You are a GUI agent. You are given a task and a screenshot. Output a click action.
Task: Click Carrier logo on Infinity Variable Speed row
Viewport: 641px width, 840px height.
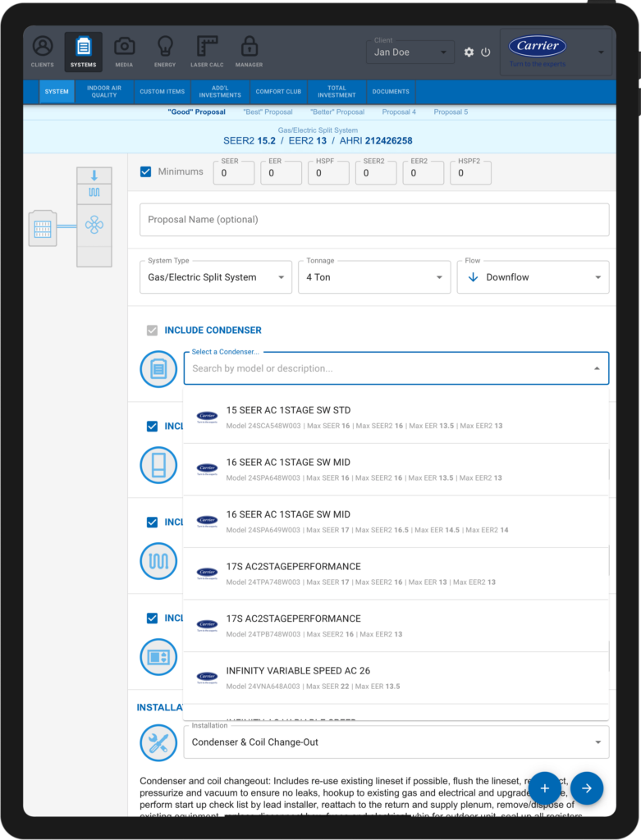point(207,677)
